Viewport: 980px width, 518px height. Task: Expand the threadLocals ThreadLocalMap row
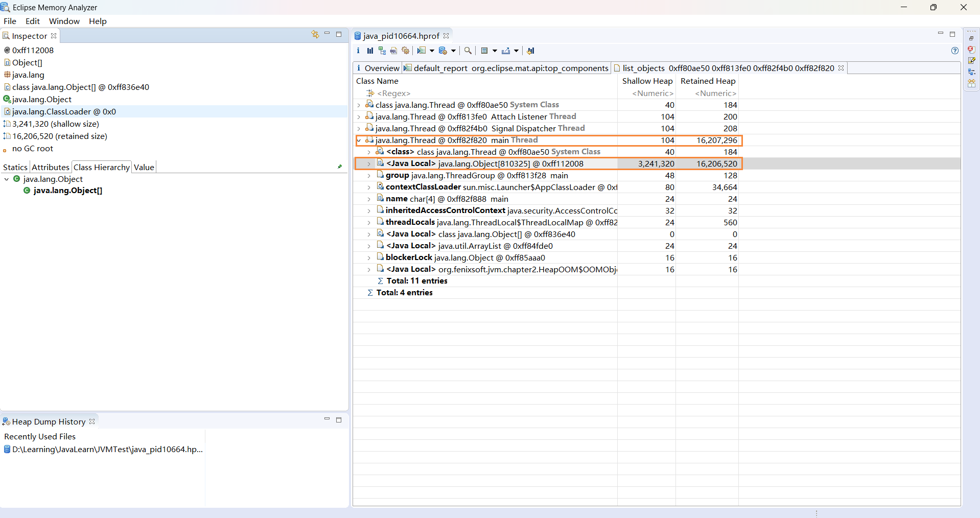369,223
